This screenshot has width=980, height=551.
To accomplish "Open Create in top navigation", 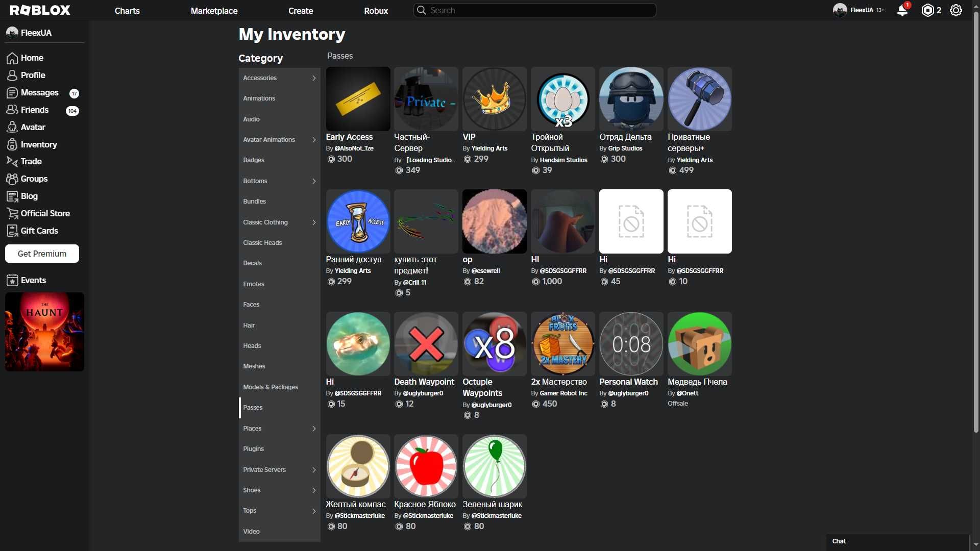I will click(x=301, y=11).
